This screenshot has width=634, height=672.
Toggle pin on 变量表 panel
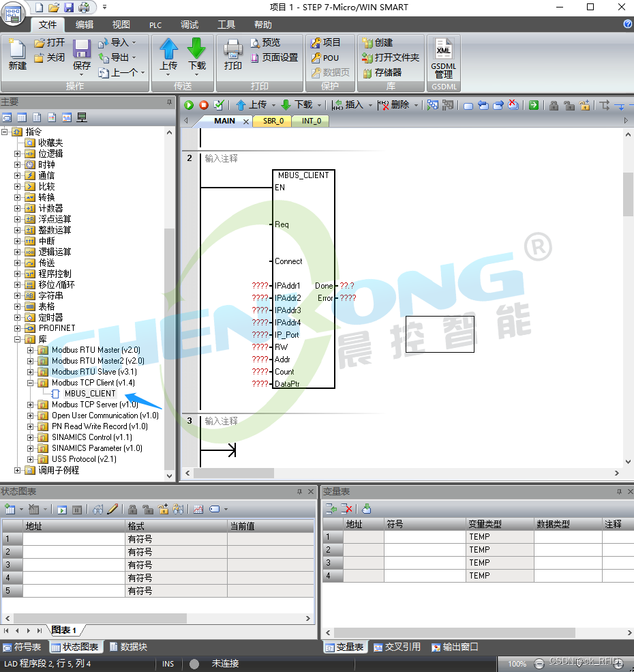(619, 492)
